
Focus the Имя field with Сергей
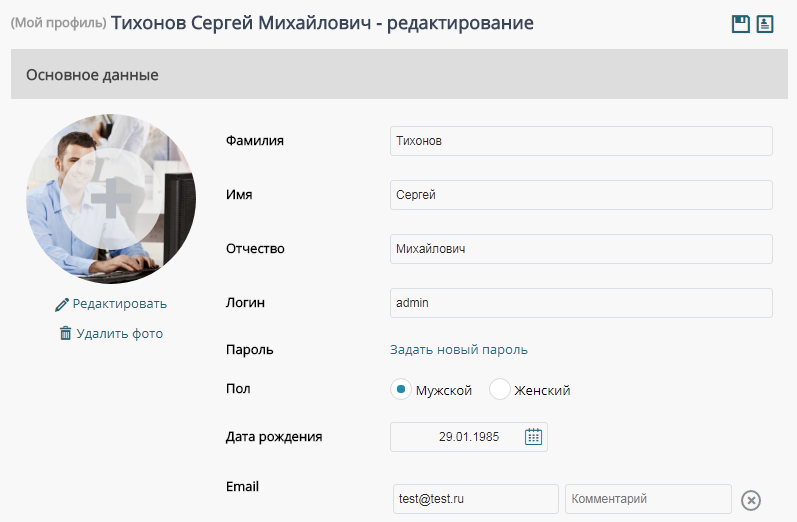[581, 195]
